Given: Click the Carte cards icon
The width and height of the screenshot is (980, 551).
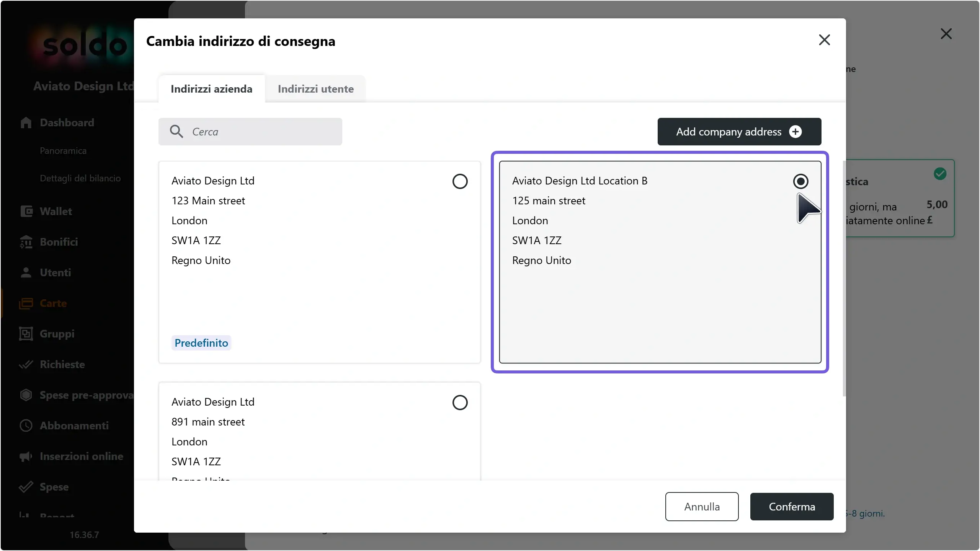Looking at the screenshot, I should tap(26, 303).
